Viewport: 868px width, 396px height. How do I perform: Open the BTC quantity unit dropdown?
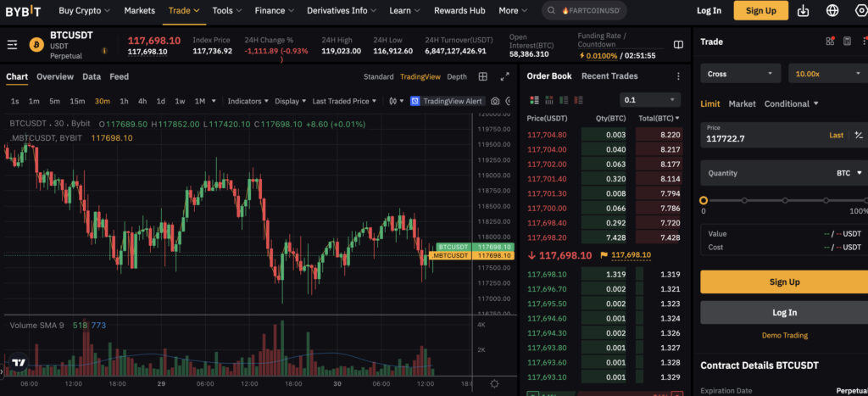(849, 173)
